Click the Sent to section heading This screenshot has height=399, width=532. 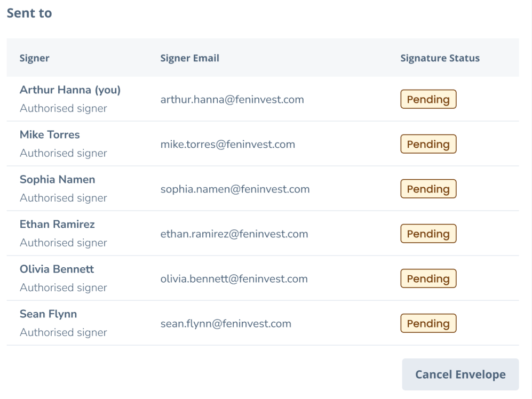click(x=29, y=13)
